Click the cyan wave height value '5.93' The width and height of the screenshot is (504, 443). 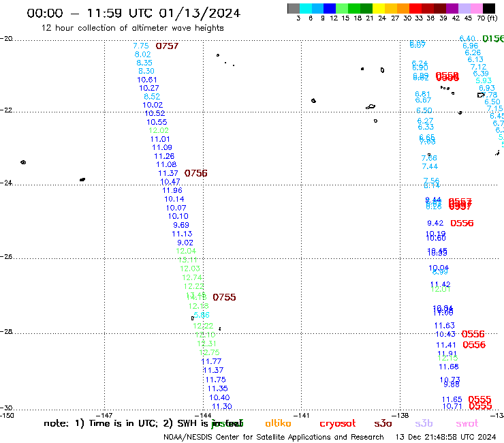(484, 80)
